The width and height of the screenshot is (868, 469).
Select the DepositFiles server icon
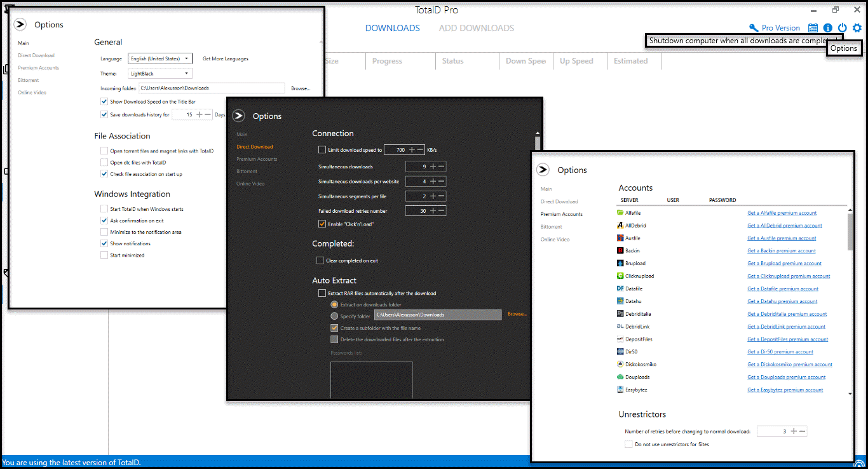point(620,339)
